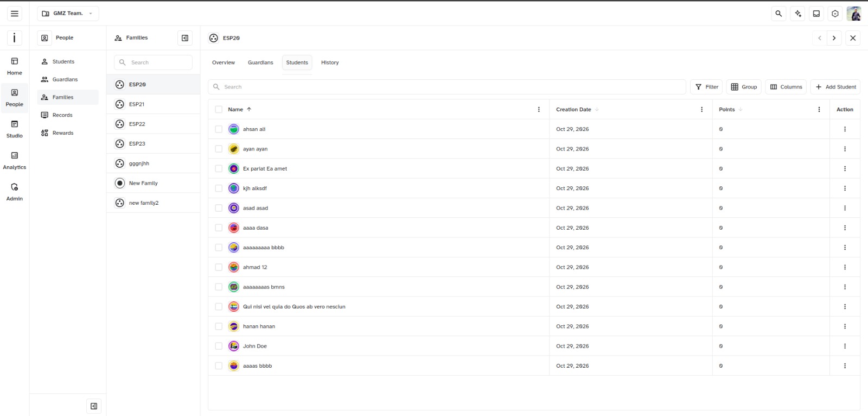Click the Add Student button
Screen dimensions: 868x416
click(x=835, y=87)
